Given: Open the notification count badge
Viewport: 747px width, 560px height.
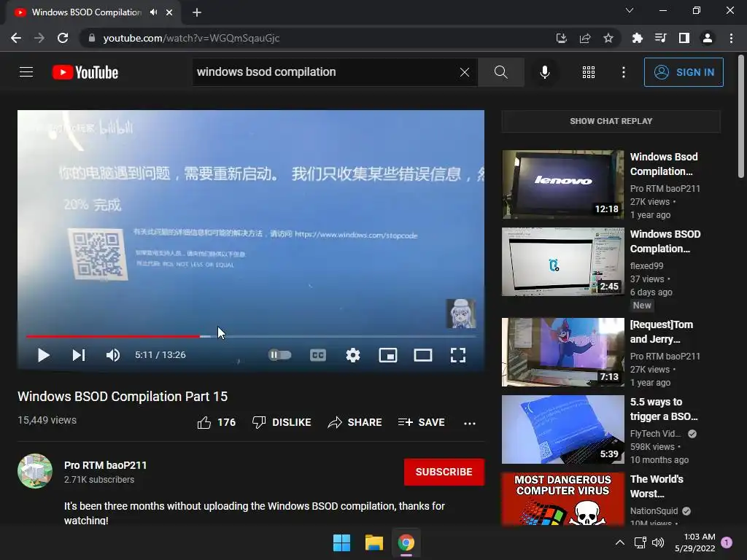Looking at the screenshot, I should pyautogui.click(x=727, y=542).
